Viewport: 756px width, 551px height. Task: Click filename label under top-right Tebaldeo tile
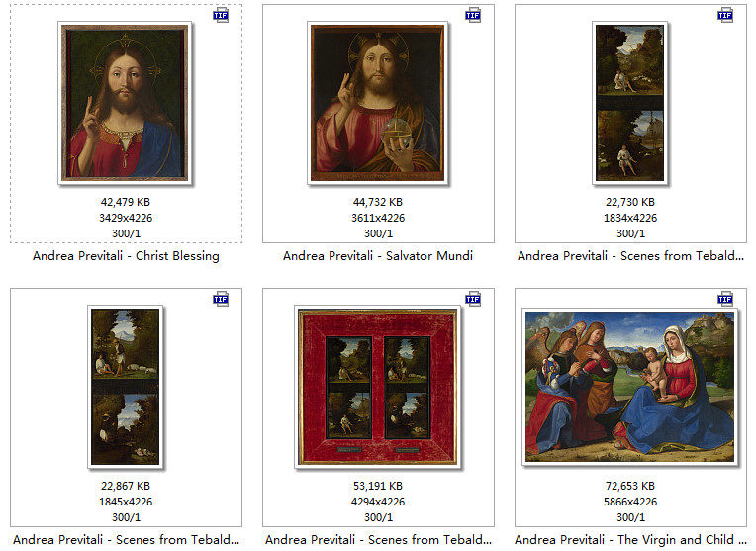point(630,256)
